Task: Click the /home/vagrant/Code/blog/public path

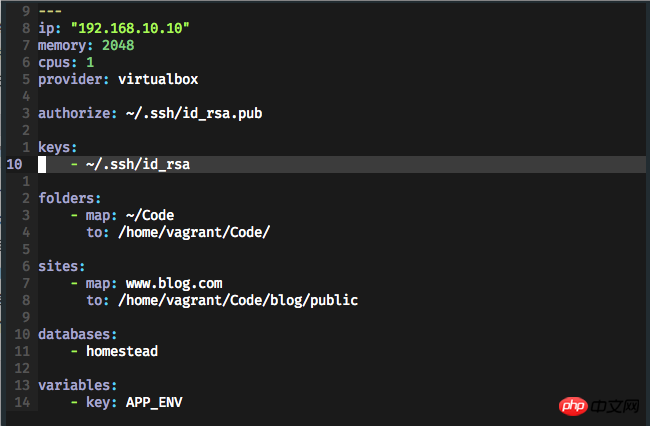Action: [238, 300]
